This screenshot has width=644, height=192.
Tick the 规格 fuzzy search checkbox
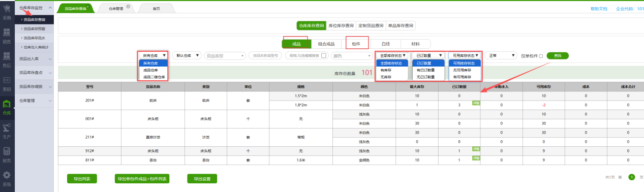pyautogui.click(x=323, y=55)
